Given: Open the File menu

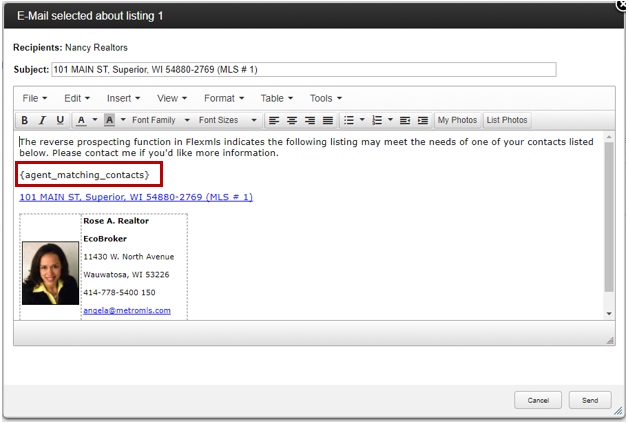Looking at the screenshot, I should (x=34, y=98).
